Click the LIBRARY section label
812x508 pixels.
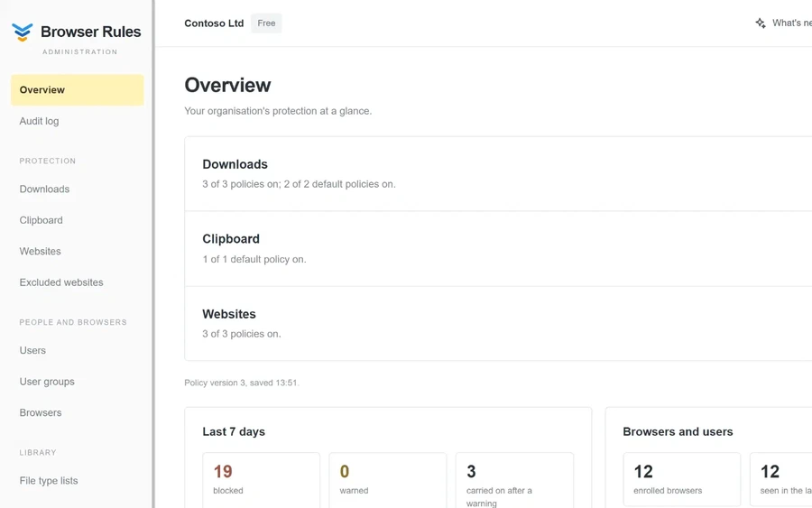point(38,453)
